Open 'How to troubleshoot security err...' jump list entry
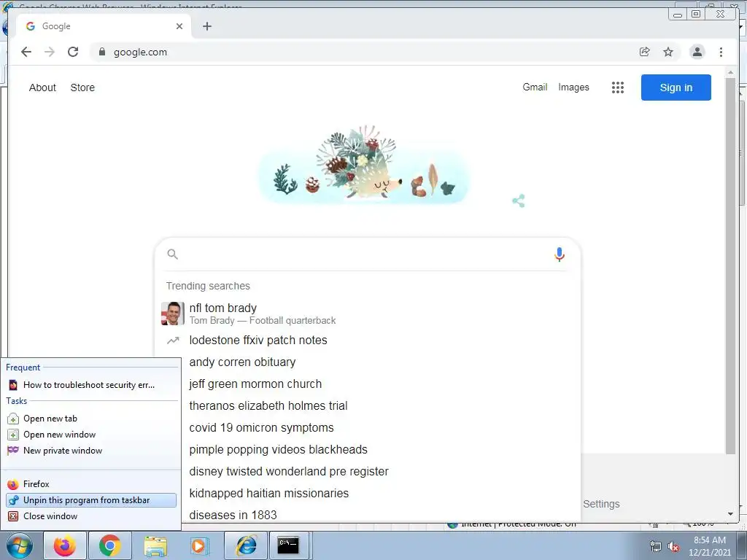747x560 pixels. coord(91,385)
